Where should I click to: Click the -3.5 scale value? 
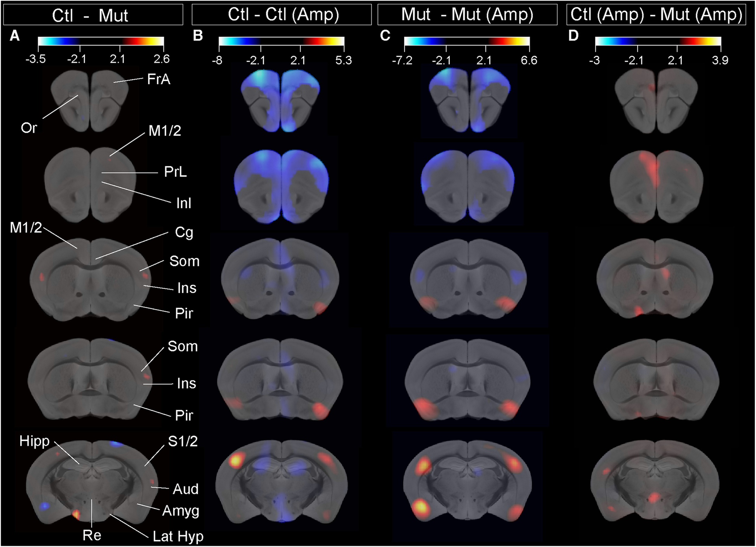click(x=36, y=59)
